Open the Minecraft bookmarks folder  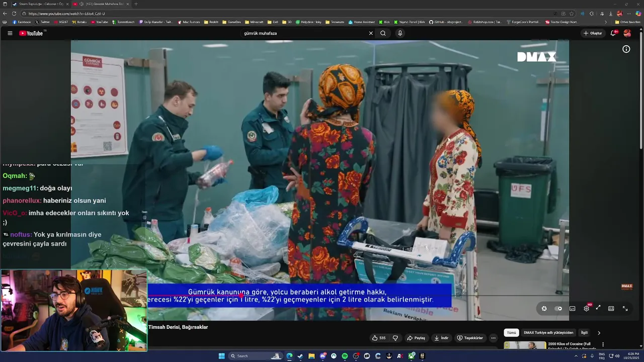pos(254,22)
